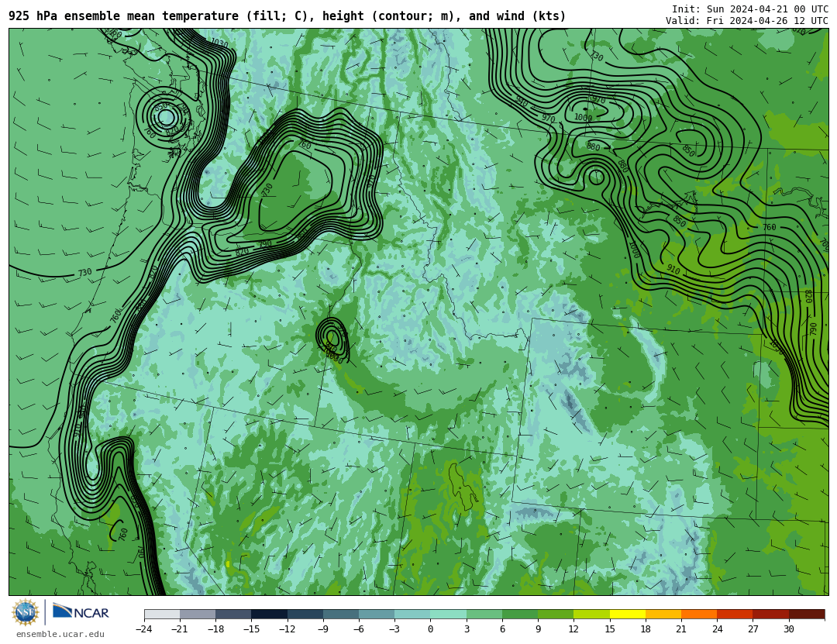The image size is (837, 644).
Task: Click the -6 colorbar tick label
Action: coord(358,629)
